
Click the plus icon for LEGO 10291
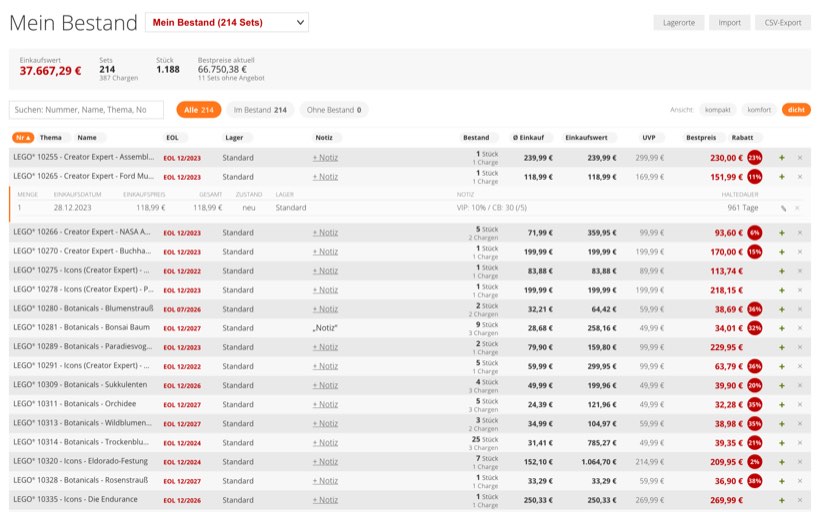point(782,366)
